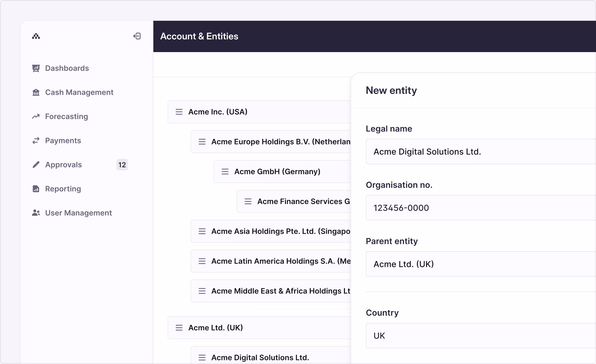Click the app logo in the sidebar
Image resolution: width=596 pixels, height=364 pixels.
tap(36, 36)
